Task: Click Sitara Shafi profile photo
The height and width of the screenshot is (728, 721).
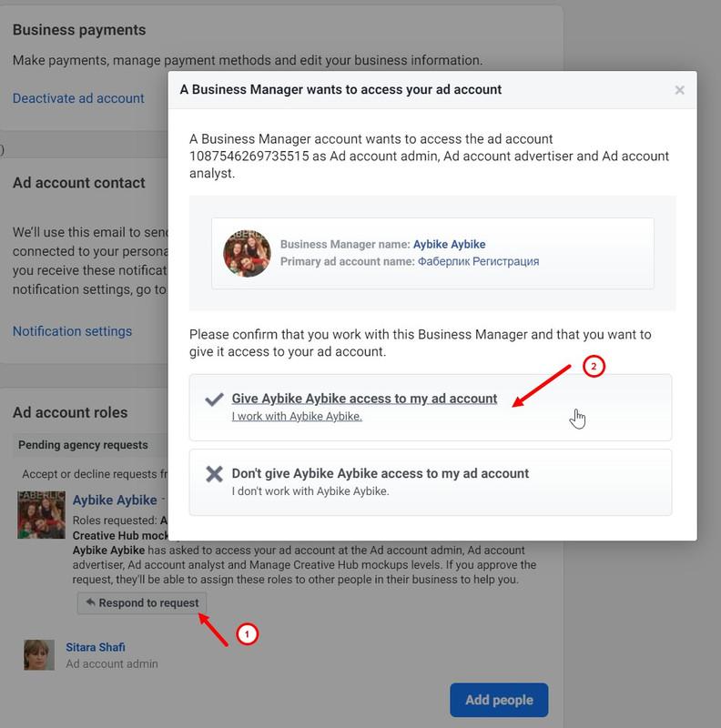Action: click(39, 655)
